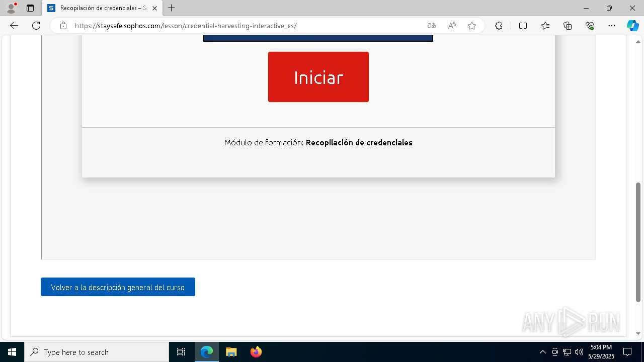Open the Copilot sidebar icon
Image resolution: width=644 pixels, height=362 pixels.
[x=633, y=26]
